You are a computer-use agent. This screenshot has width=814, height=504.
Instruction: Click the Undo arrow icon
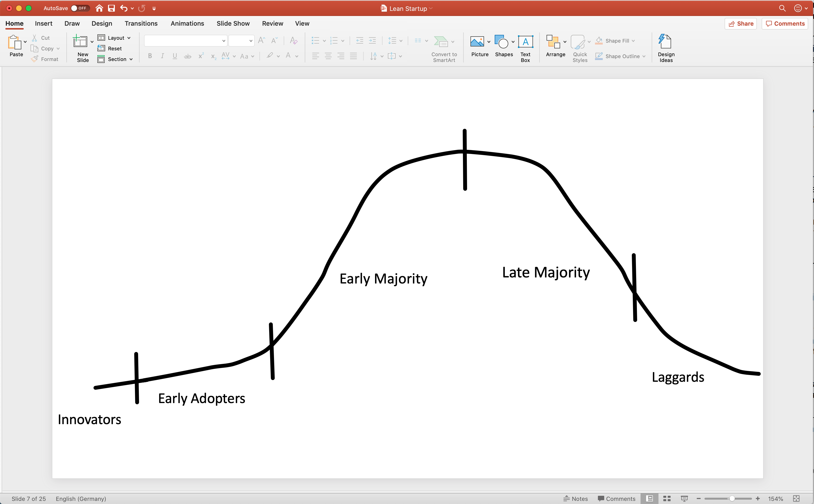point(124,8)
